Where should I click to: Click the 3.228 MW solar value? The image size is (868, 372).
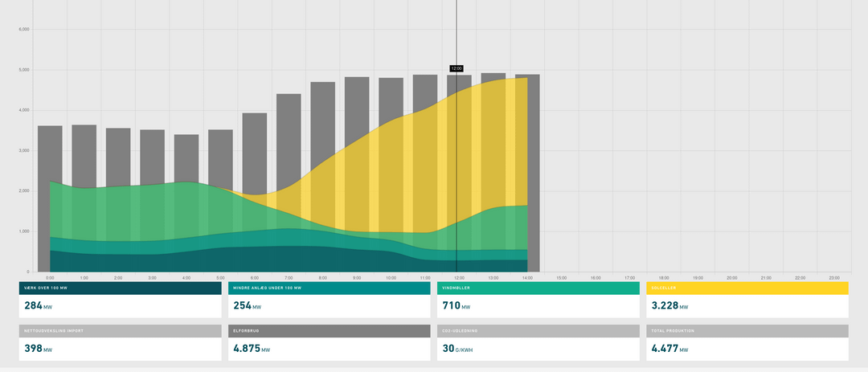tap(669, 305)
